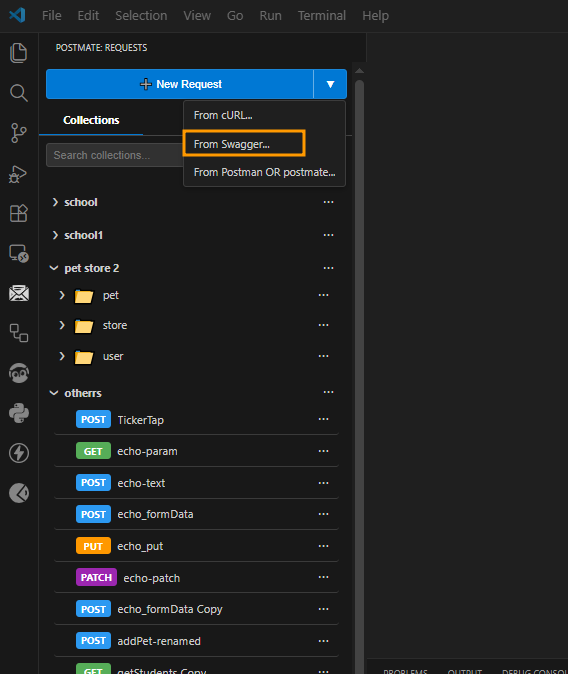The image size is (568, 674).
Task: Open the Search view icon
Action: 18,93
